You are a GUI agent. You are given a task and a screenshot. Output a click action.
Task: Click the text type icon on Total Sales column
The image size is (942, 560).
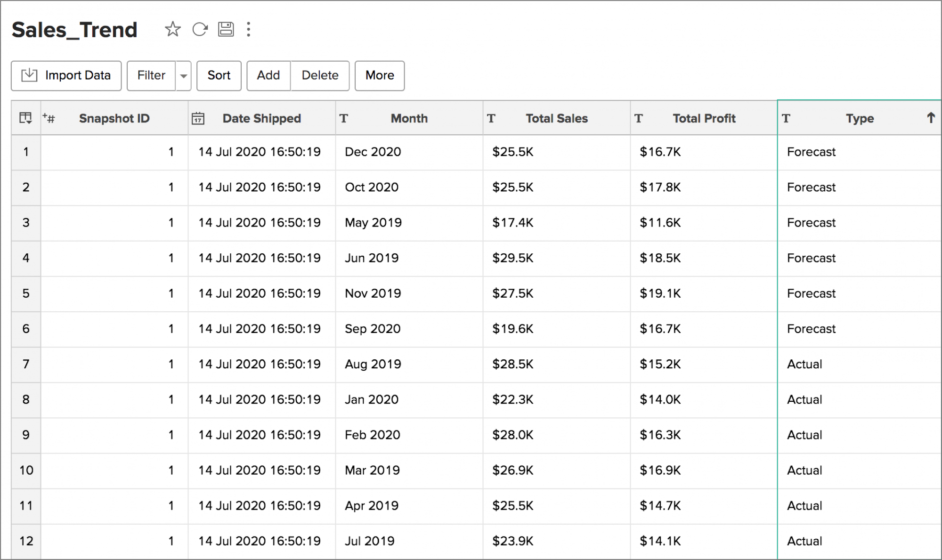[x=492, y=118]
